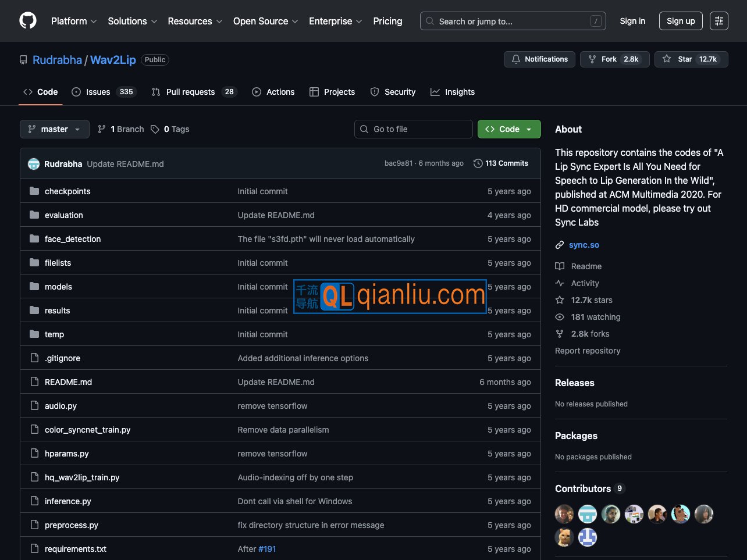
Task: Fork the repository using Fork button
Action: click(x=614, y=59)
